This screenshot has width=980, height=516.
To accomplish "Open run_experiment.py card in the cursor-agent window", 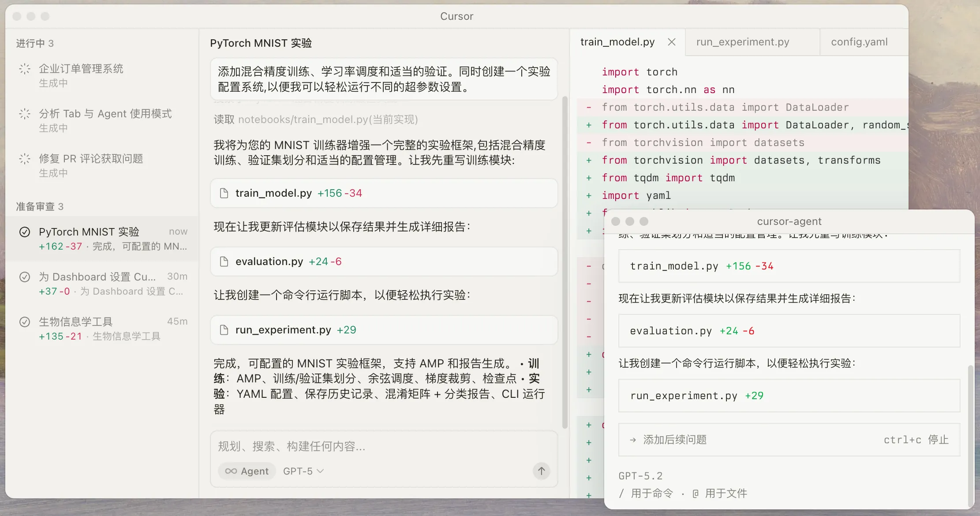I will click(789, 396).
